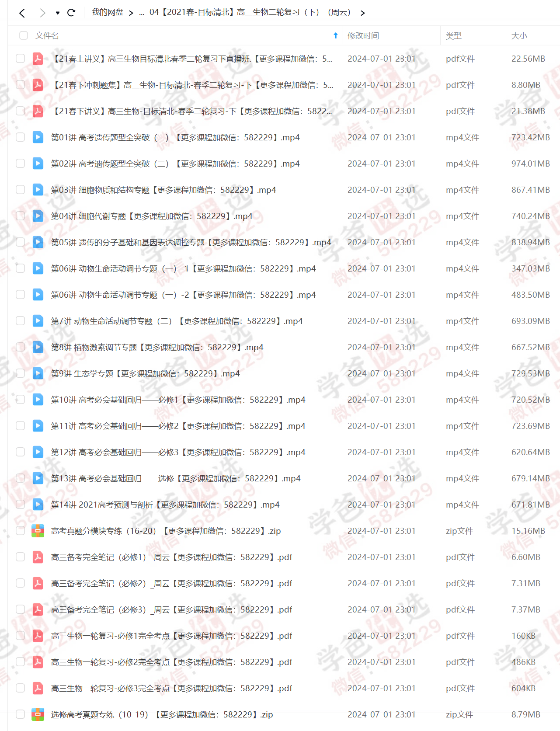Open 我的网盘 breadcrumb
The width and height of the screenshot is (560, 731).
point(107,12)
